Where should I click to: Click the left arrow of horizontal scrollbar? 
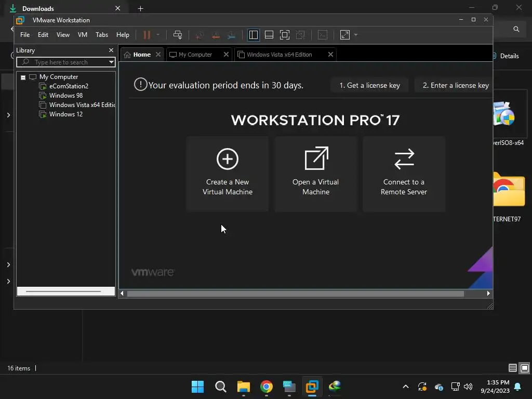(x=122, y=294)
